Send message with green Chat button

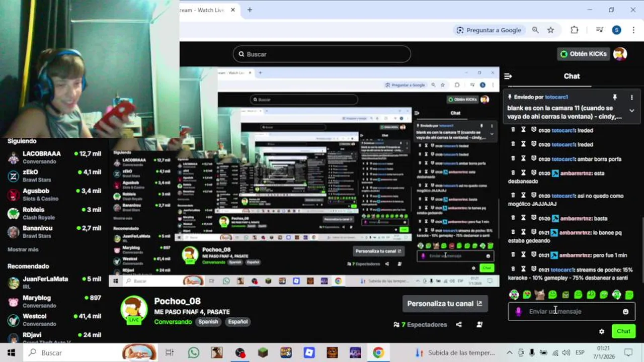[x=623, y=331]
